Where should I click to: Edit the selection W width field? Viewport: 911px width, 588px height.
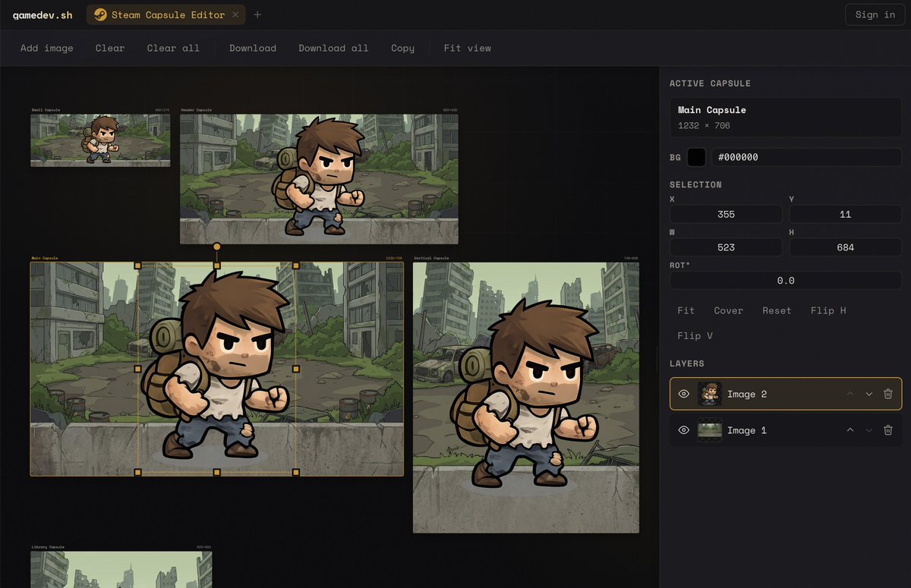pyautogui.click(x=726, y=247)
